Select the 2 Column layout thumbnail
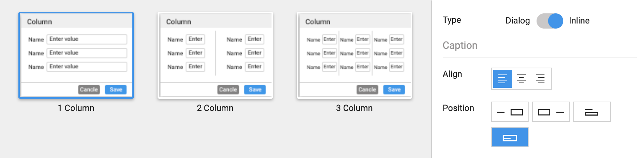 [215, 55]
